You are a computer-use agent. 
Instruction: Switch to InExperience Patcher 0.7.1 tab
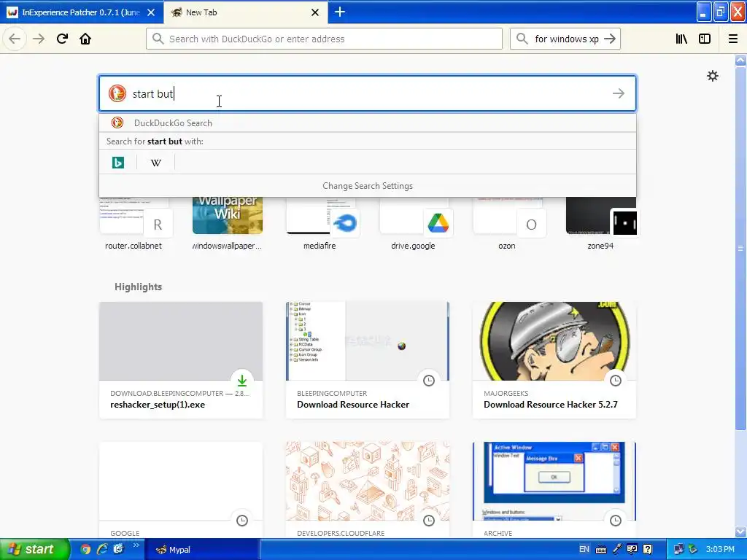tap(81, 12)
